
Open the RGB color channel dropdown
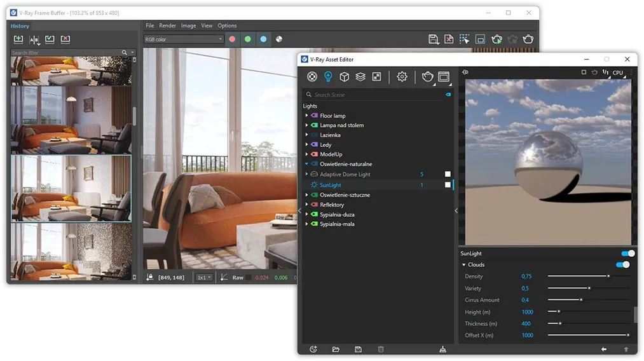(184, 39)
